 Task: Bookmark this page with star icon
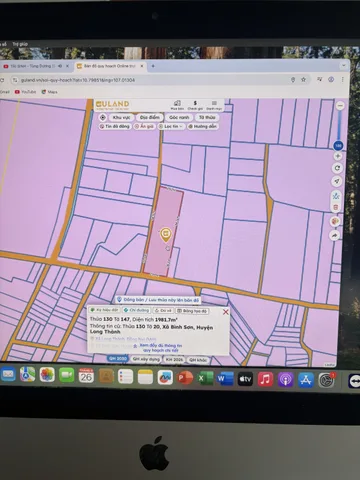303,80
